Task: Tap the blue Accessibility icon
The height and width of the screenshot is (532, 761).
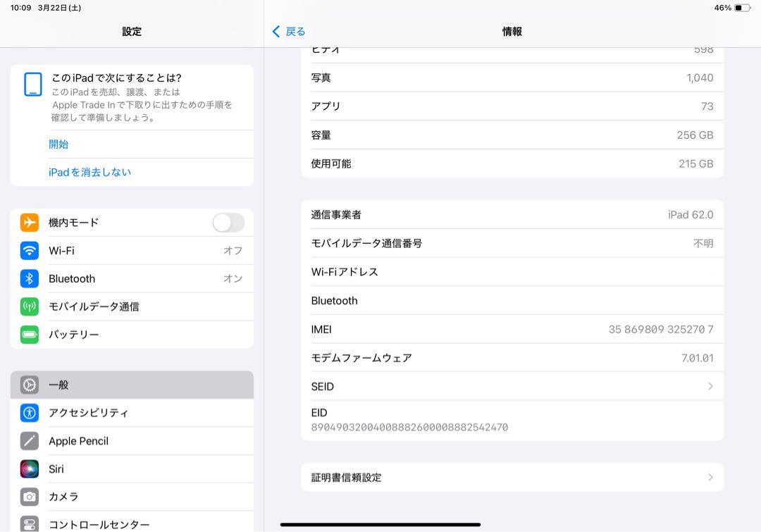Action: (30, 413)
